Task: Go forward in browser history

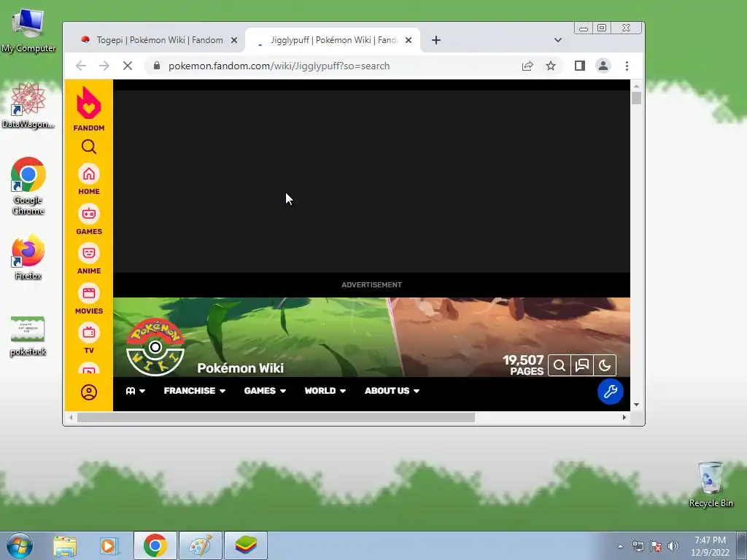Action: [x=104, y=66]
